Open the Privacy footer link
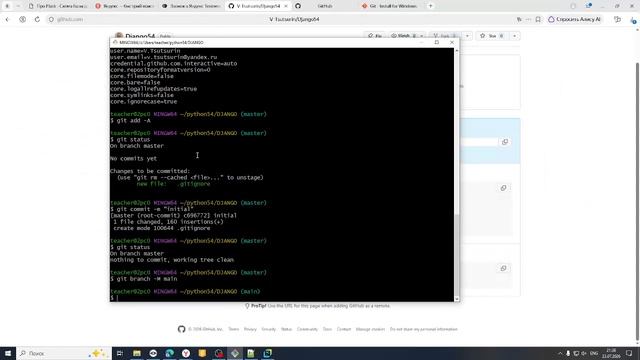This screenshot has width=640, height=360. [x=250, y=329]
